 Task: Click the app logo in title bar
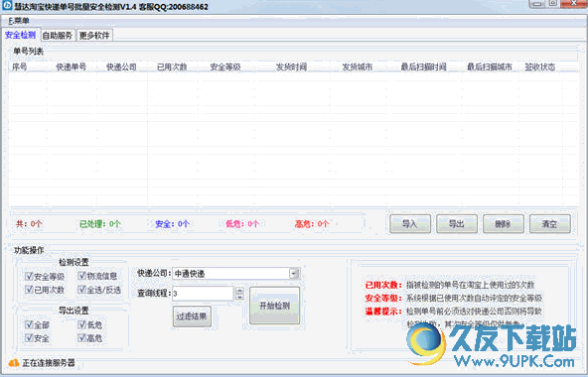7,6
